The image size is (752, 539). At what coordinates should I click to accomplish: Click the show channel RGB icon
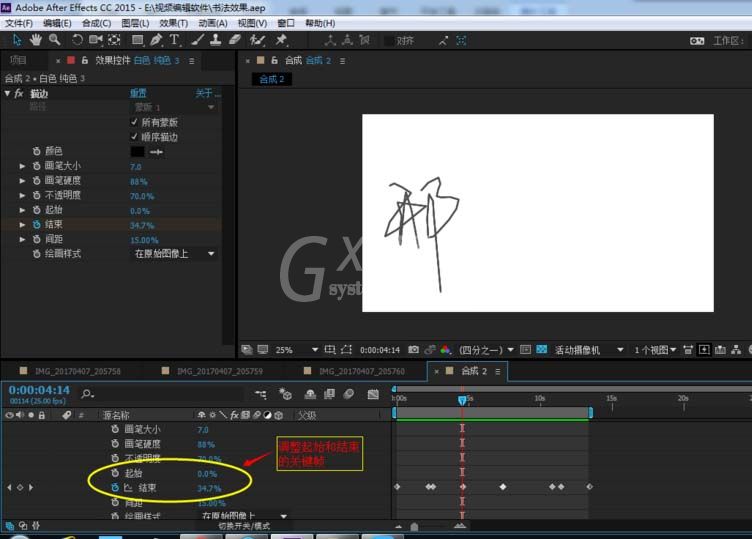(446, 350)
